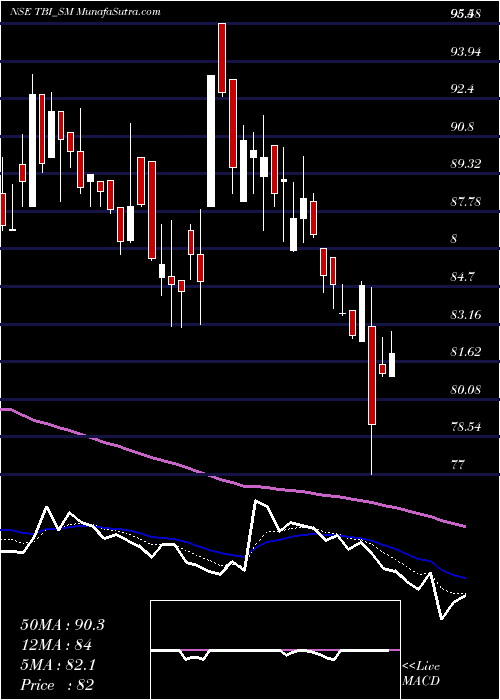Click the 78.54 price axis label
The width and height of the screenshot is (500, 700).
466,427
